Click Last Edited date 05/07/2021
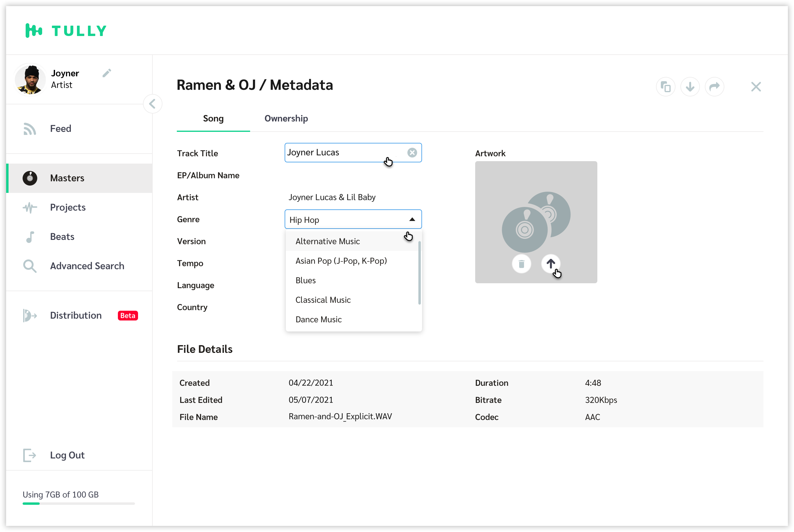This screenshot has width=794, height=532. pos(311,400)
